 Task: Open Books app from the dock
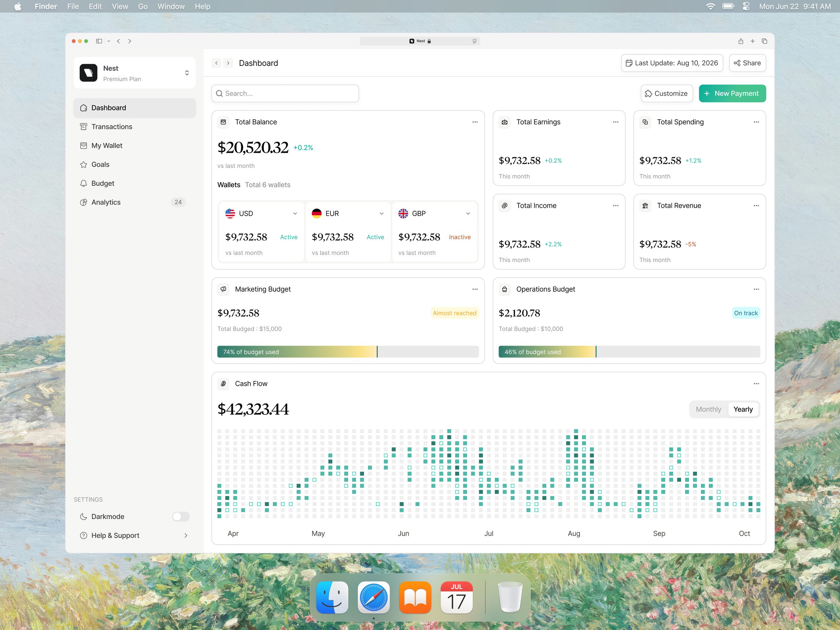tap(415, 597)
